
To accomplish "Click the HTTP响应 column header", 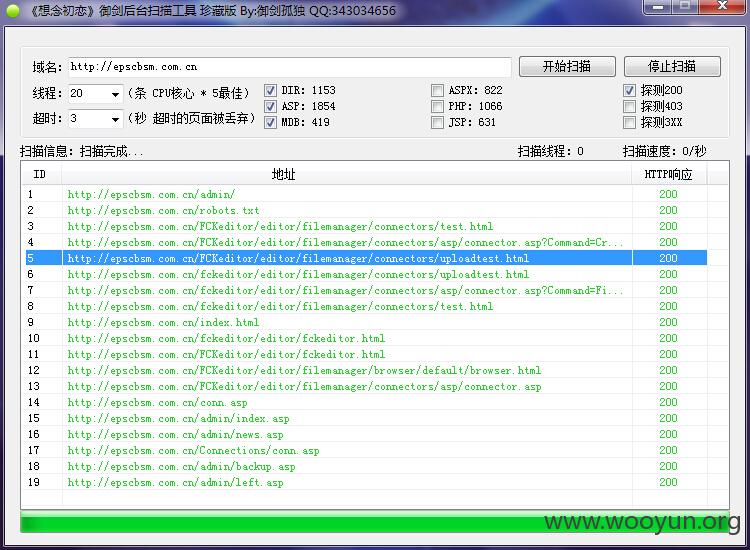I will tap(669, 174).
